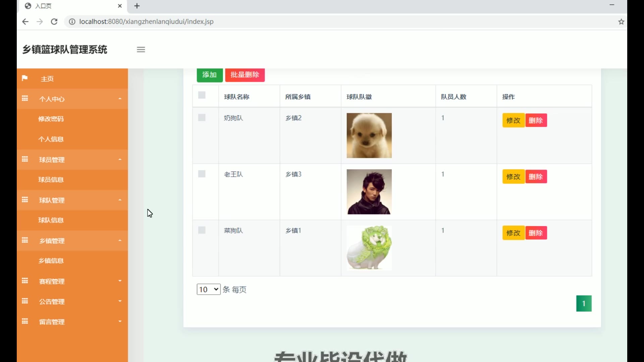Click the grid icon beside 赛程管理
The height and width of the screenshot is (362, 644).
pyautogui.click(x=25, y=281)
